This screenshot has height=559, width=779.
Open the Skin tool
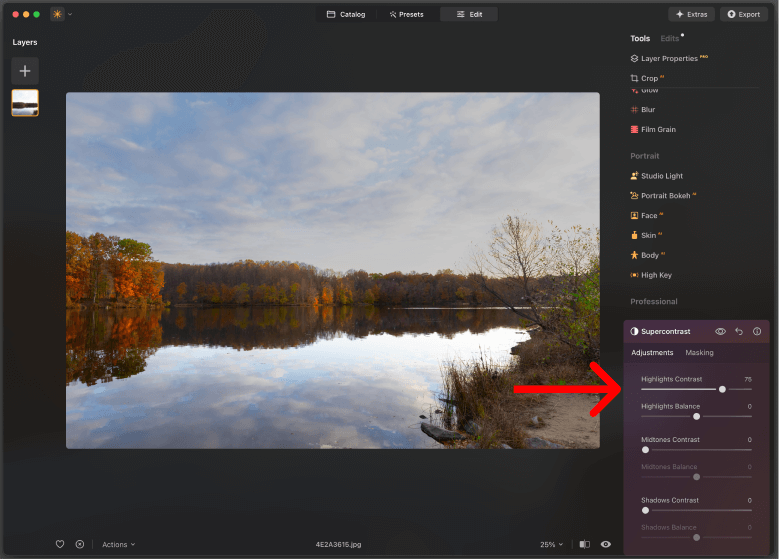(646, 236)
